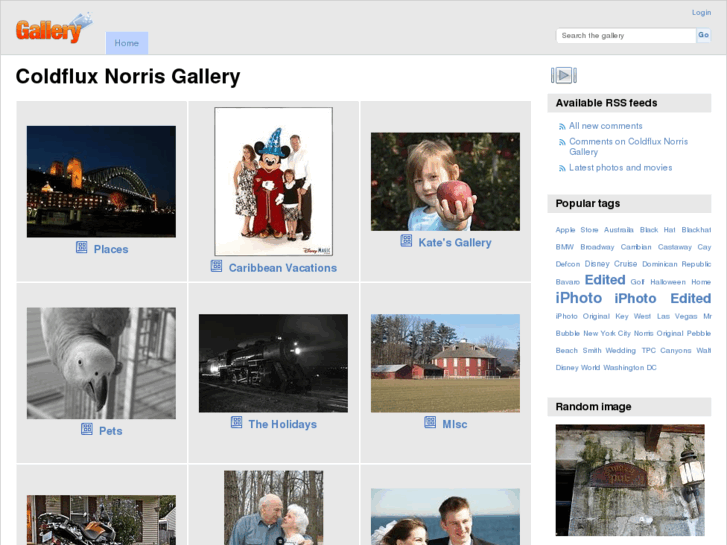Click the Login link
This screenshot has width=727, height=545.
(701, 13)
